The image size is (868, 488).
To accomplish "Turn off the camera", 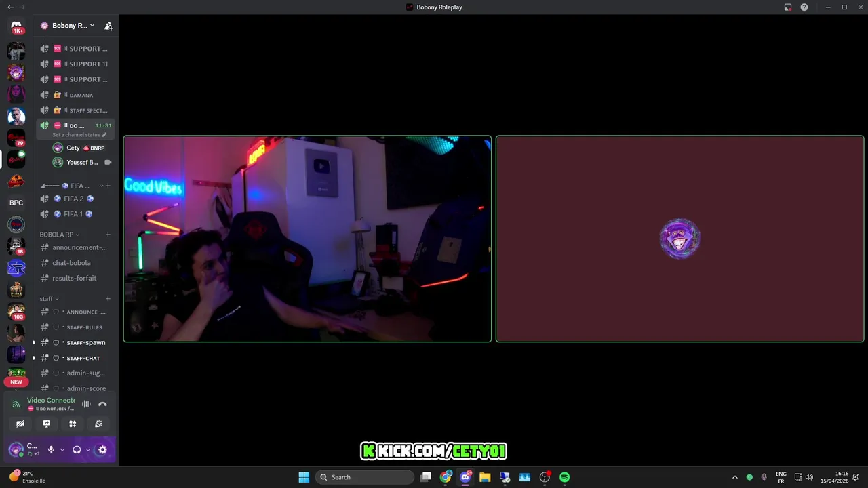I will click(20, 424).
